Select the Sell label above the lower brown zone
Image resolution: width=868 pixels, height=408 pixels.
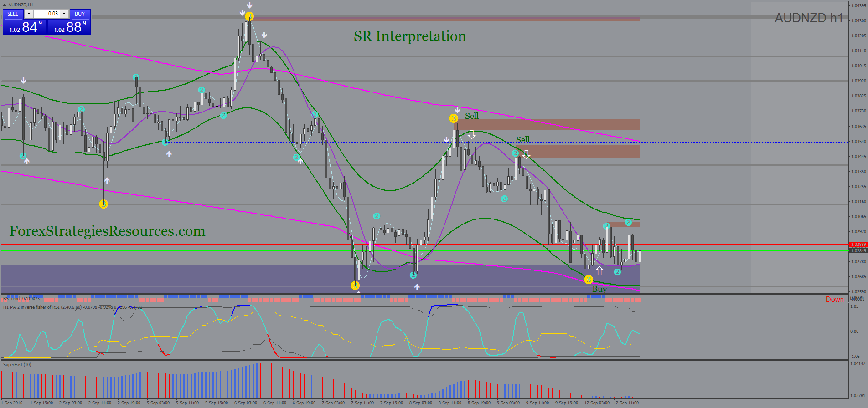(523, 139)
